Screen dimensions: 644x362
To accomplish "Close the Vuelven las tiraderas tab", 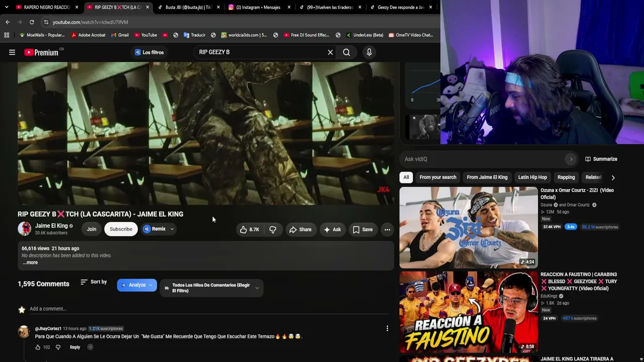I will (360, 8).
